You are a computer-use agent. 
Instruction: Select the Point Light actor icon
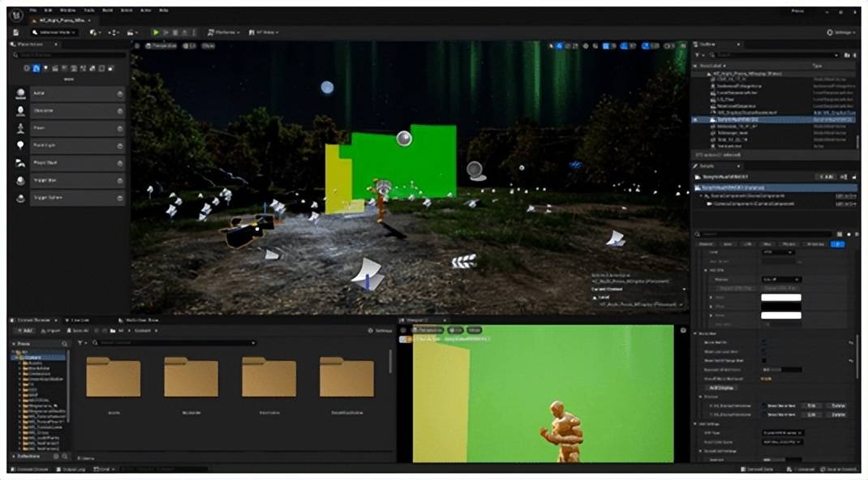point(20,145)
